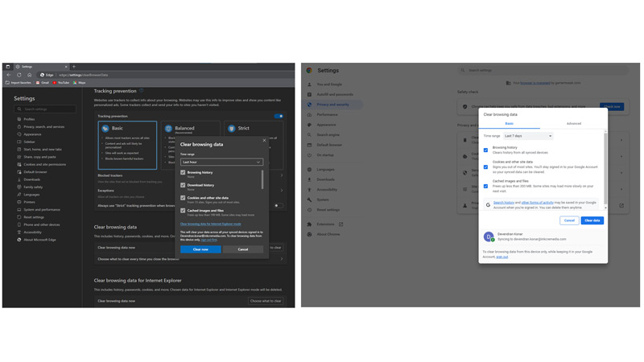
Task: Switch to the Advanced tab in the Chrome dialog
Action: [x=574, y=124]
